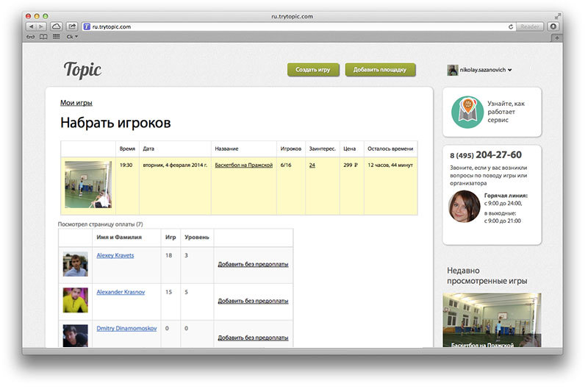Go back with Safari's back arrow

[31, 26]
